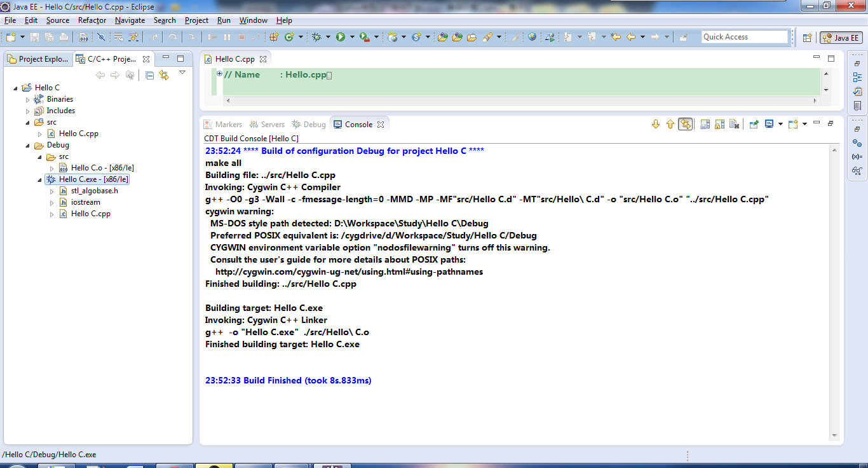The height and width of the screenshot is (468, 868).
Task: Click Show Next Error down arrow in Console
Action: pyautogui.click(x=656, y=124)
